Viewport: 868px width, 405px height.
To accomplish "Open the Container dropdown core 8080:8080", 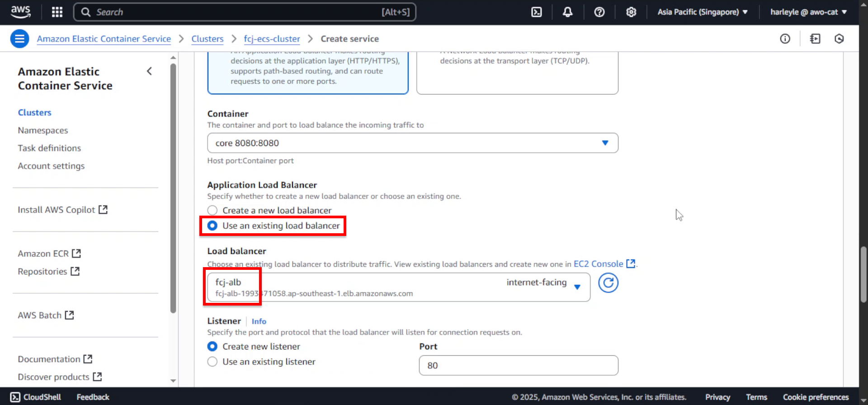I will pos(413,143).
